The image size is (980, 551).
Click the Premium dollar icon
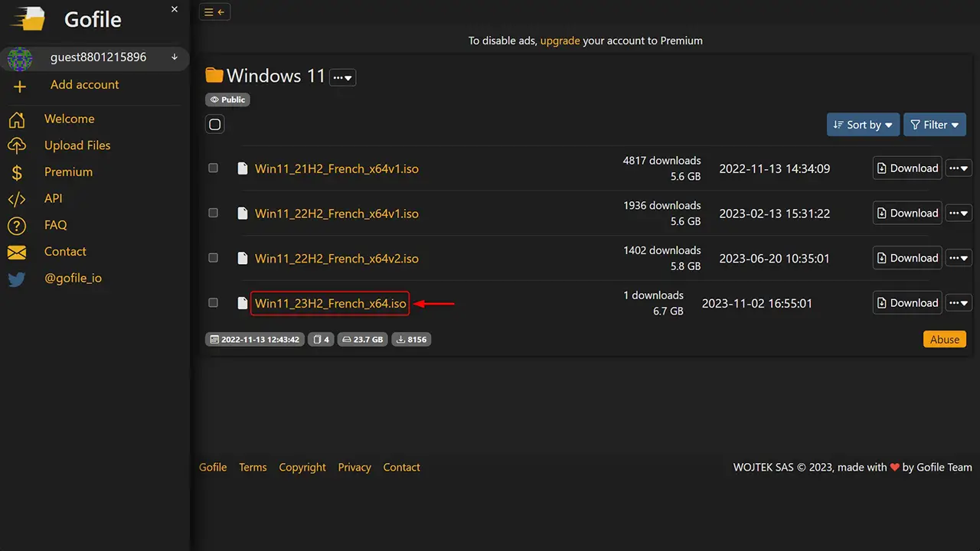click(x=16, y=173)
